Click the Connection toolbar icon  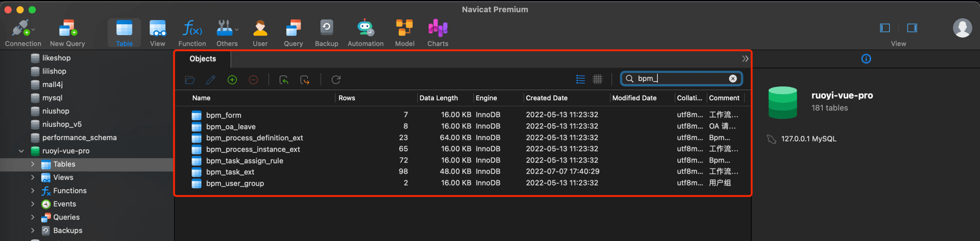click(23, 33)
